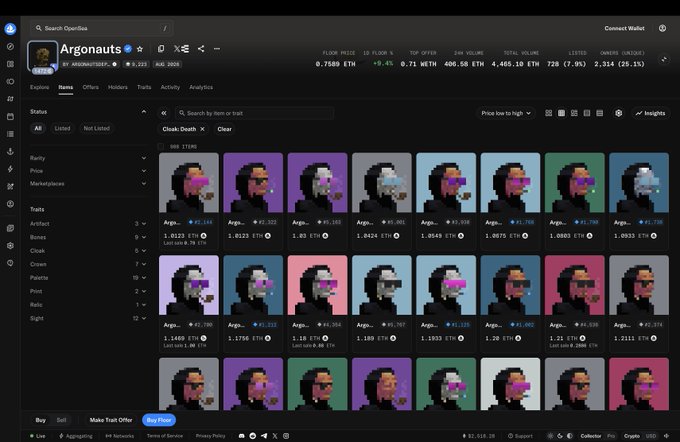This screenshot has width=680, height=442.
Task: Display prices in Crypto
Action: pos(632,436)
